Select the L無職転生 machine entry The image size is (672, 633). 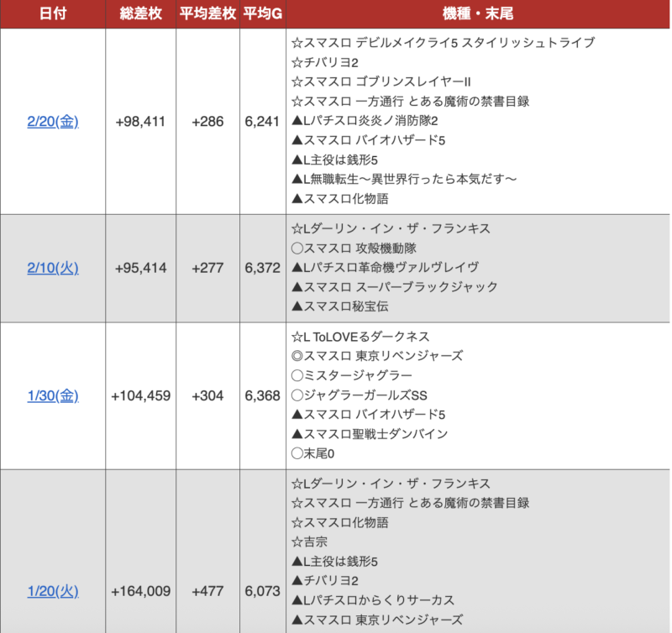(403, 179)
